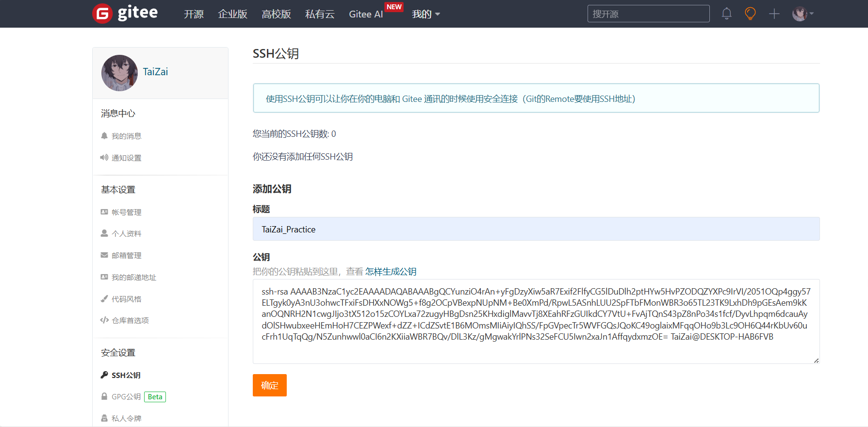This screenshot has height=427, width=868.
Task: Click the 安全设置 sidebar heading
Action: tap(118, 353)
